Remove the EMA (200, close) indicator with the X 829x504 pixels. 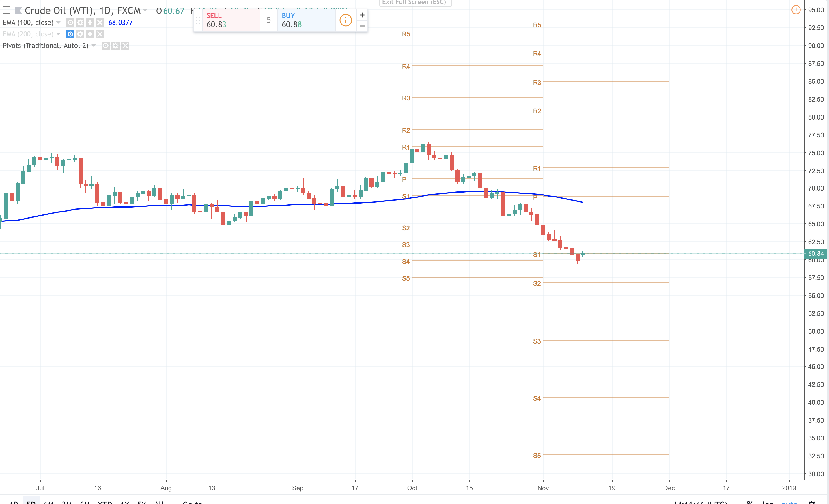coord(100,34)
